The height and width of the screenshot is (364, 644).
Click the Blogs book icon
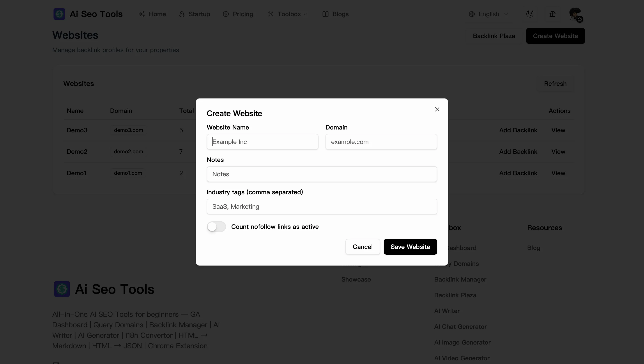pos(325,14)
